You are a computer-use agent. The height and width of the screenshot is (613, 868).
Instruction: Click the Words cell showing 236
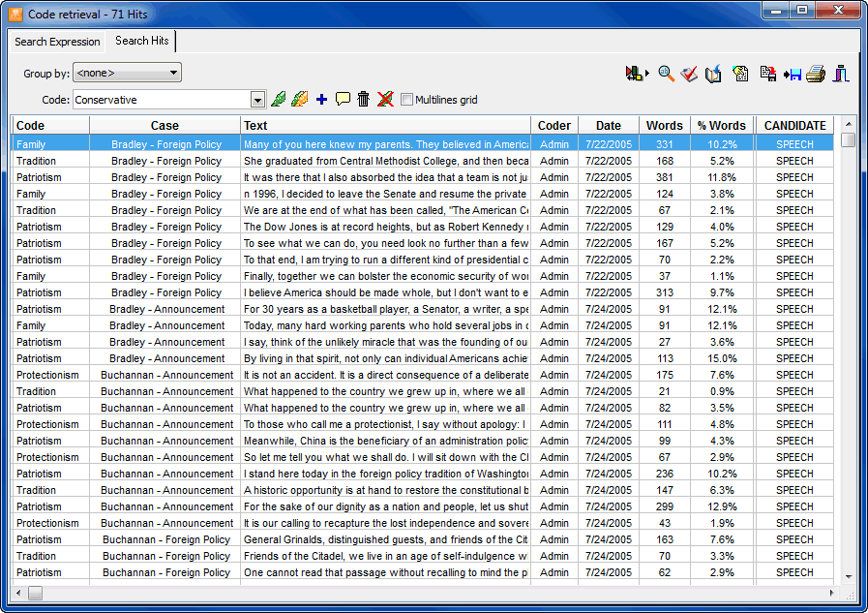click(x=664, y=474)
